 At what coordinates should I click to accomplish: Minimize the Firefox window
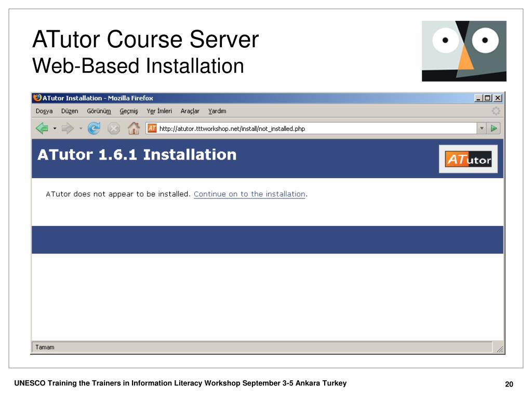(x=478, y=98)
